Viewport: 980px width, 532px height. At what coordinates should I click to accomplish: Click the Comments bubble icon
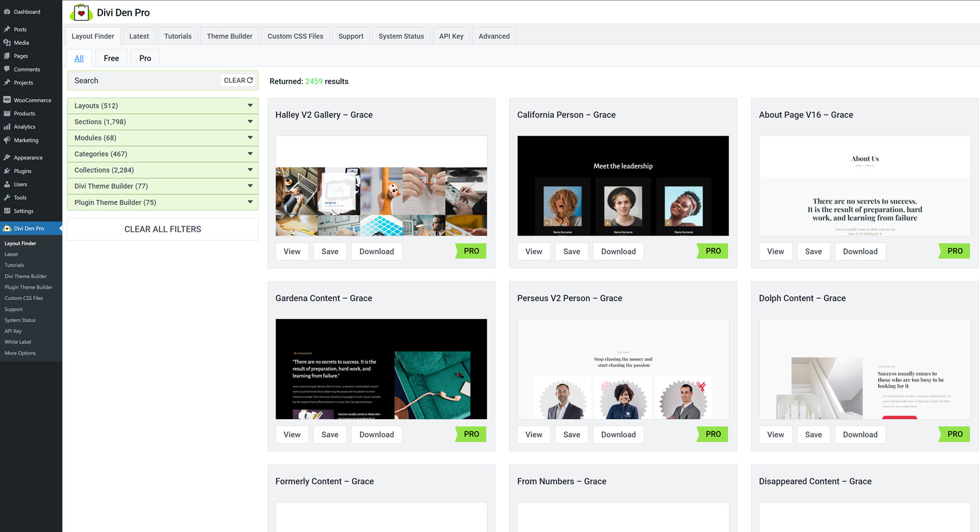[x=7, y=69]
